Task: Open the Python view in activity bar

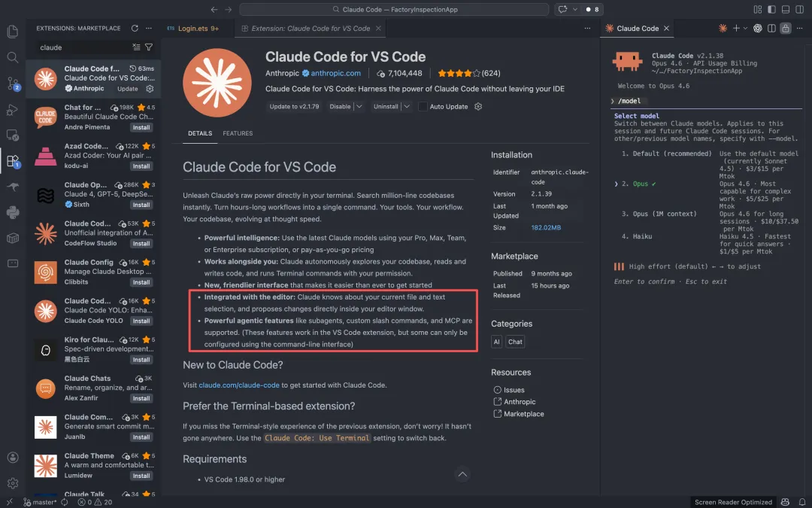Action: tap(13, 212)
